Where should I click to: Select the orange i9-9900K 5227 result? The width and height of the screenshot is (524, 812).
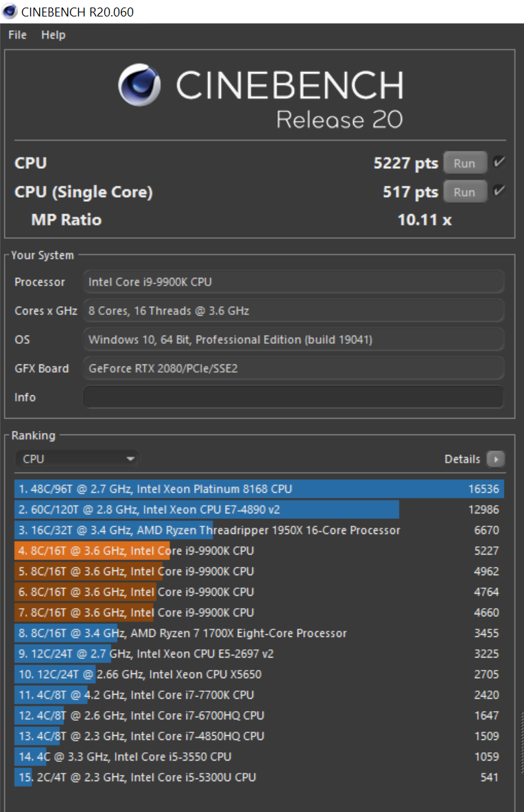259,550
